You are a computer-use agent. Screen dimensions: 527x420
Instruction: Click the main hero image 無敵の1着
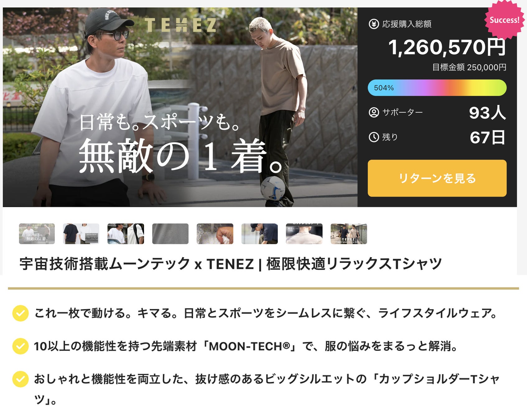(x=180, y=107)
